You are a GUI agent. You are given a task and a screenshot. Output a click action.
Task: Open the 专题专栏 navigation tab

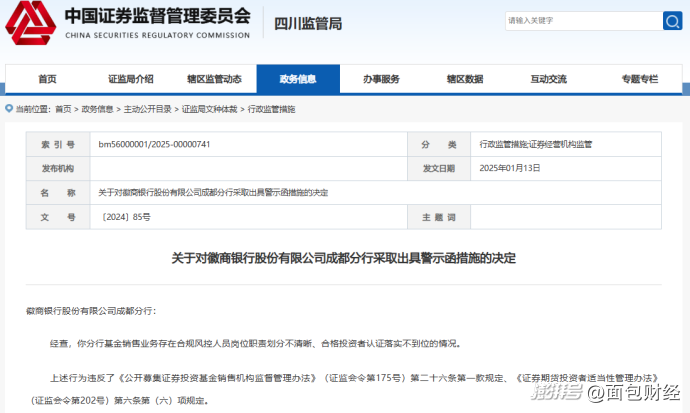coord(639,79)
